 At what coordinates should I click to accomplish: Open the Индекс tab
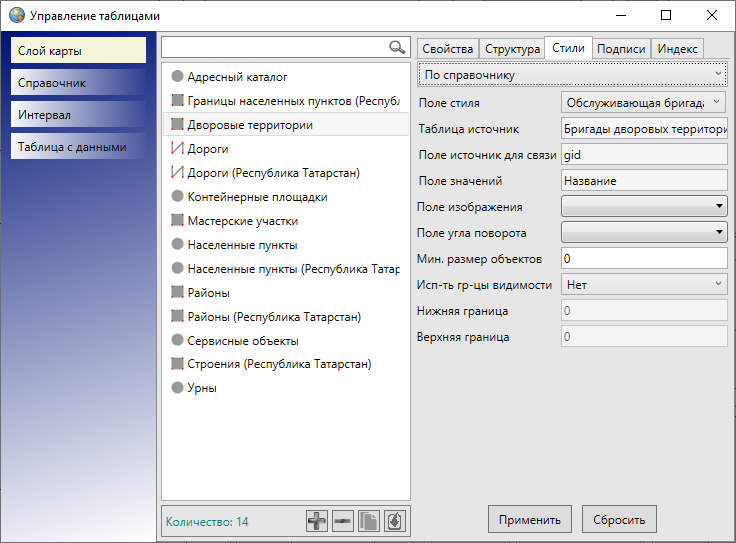point(677,49)
